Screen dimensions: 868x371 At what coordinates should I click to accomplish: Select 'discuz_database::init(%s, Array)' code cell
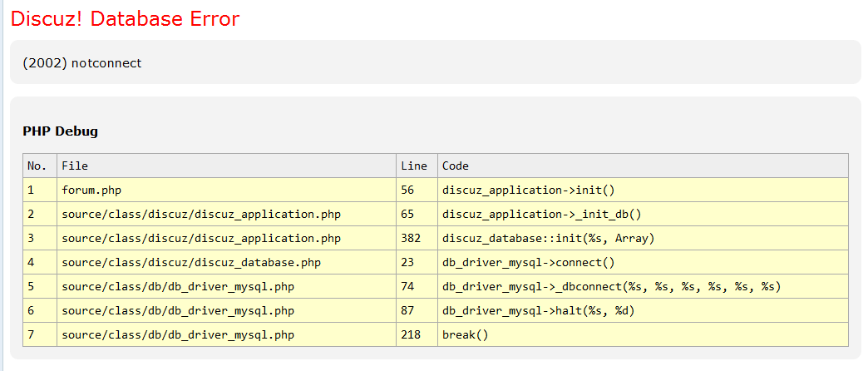tap(643, 238)
